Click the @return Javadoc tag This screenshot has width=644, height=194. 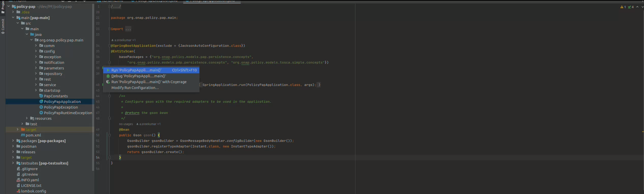[x=132, y=113]
